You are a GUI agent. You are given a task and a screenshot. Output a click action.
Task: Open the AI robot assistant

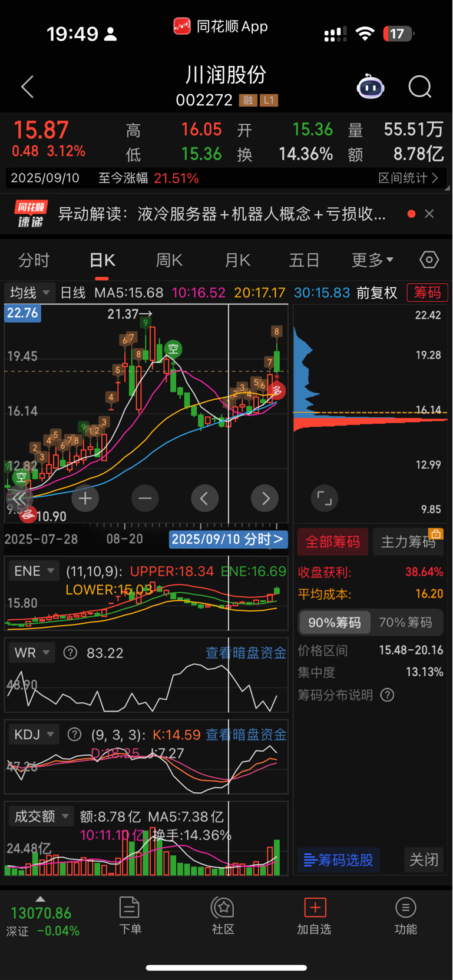click(x=371, y=87)
